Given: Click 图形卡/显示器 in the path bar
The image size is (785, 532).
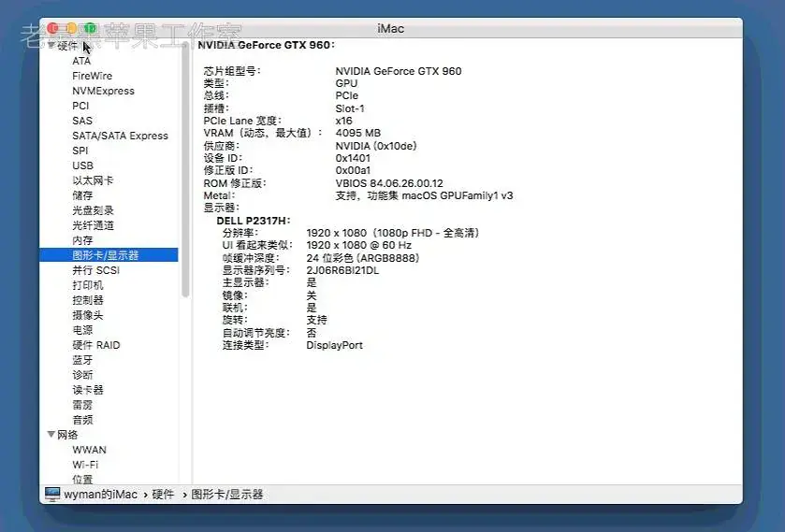Looking at the screenshot, I should (226, 495).
